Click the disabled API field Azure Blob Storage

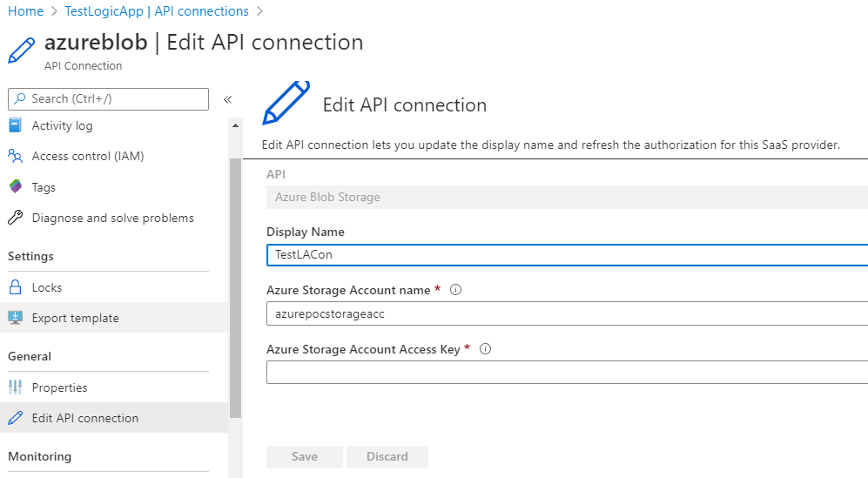click(567, 197)
